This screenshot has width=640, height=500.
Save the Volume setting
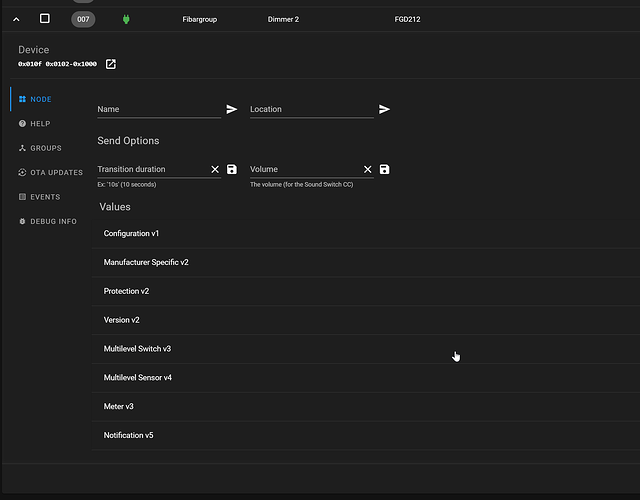click(x=385, y=170)
